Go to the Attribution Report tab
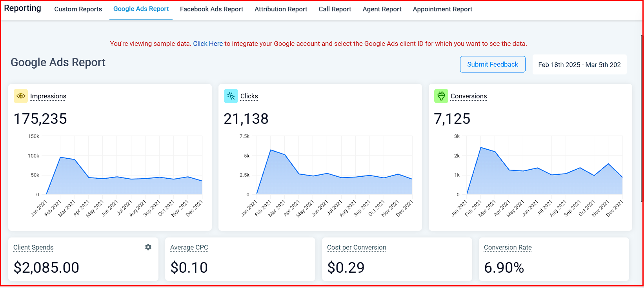 click(281, 9)
